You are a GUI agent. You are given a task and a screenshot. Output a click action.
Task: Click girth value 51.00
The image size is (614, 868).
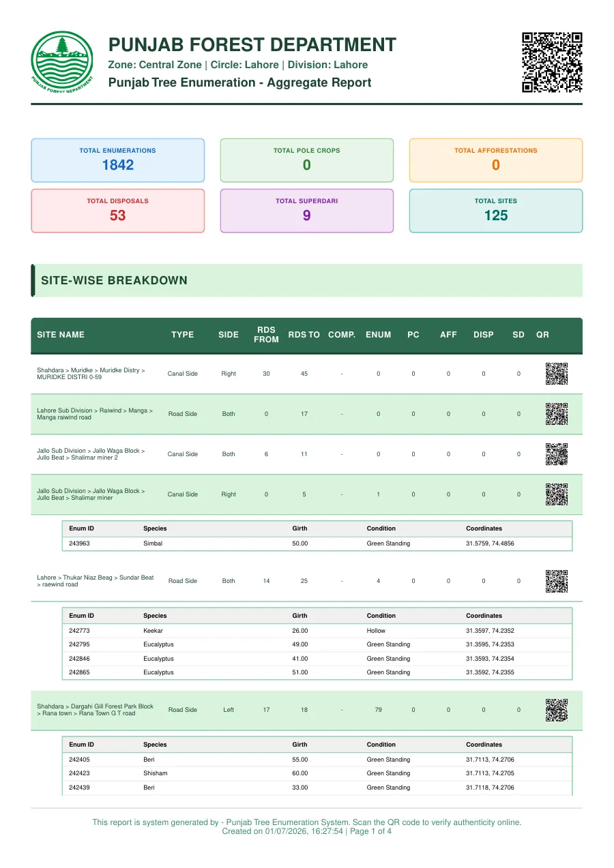point(300,672)
